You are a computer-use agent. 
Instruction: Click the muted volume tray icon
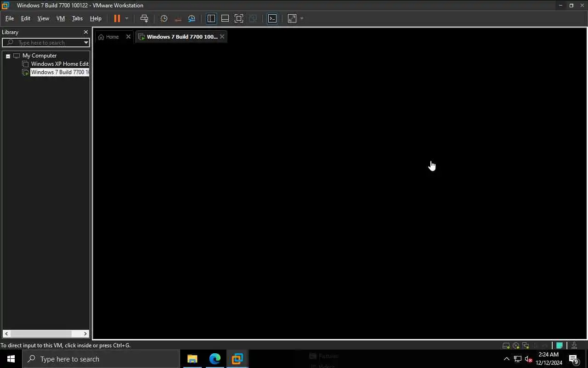click(529, 359)
